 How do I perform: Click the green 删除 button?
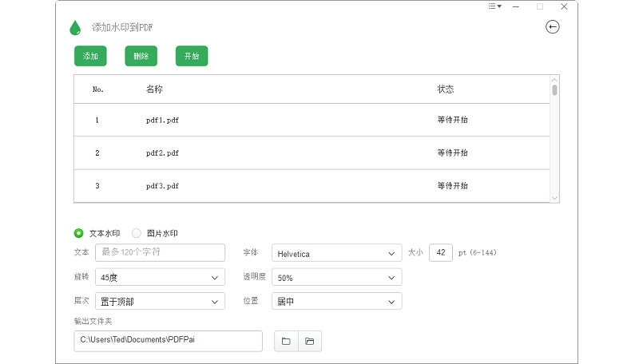141,56
